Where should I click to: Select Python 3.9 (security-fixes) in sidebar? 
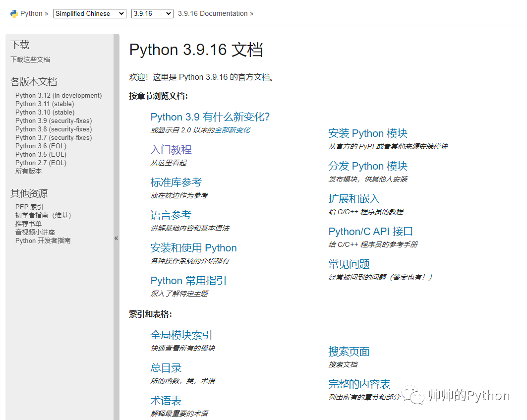pyautogui.click(x=54, y=120)
